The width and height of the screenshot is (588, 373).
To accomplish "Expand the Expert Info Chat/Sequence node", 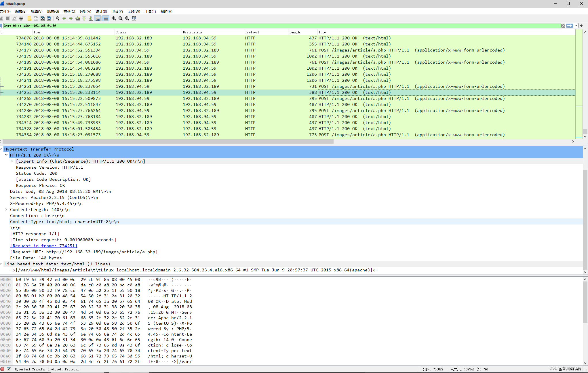I will [12, 161].
